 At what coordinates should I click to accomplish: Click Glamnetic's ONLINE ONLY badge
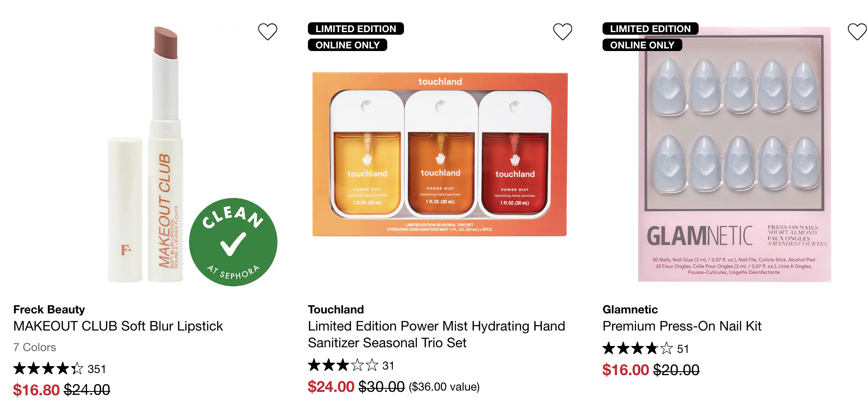coord(642,45)
